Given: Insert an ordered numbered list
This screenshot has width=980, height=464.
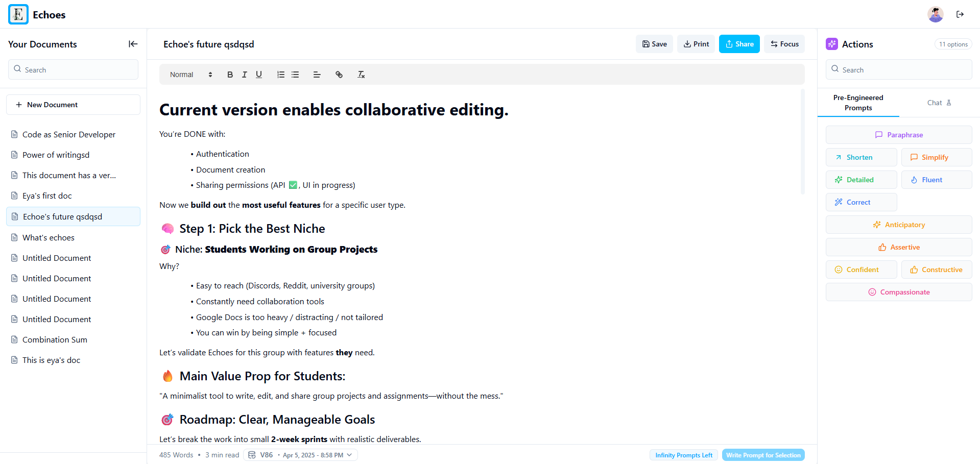Looking at the screenshot, I should pos(280,75).
